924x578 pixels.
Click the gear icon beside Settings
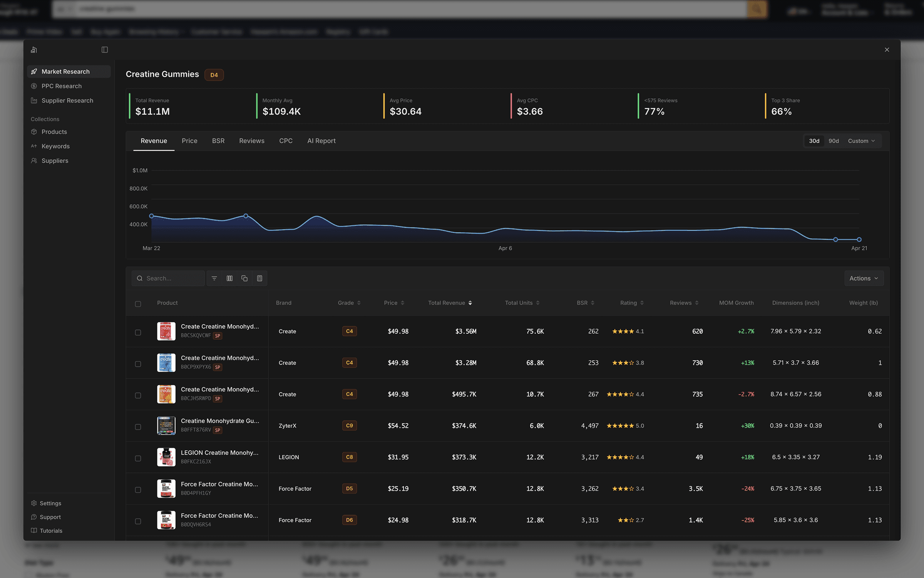(34, 503)
